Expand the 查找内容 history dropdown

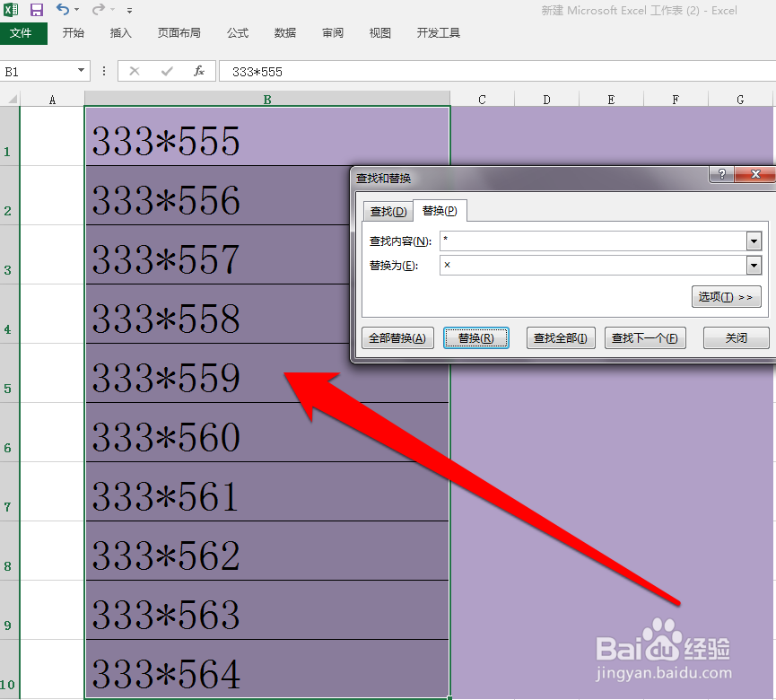[x=754, y=241]
